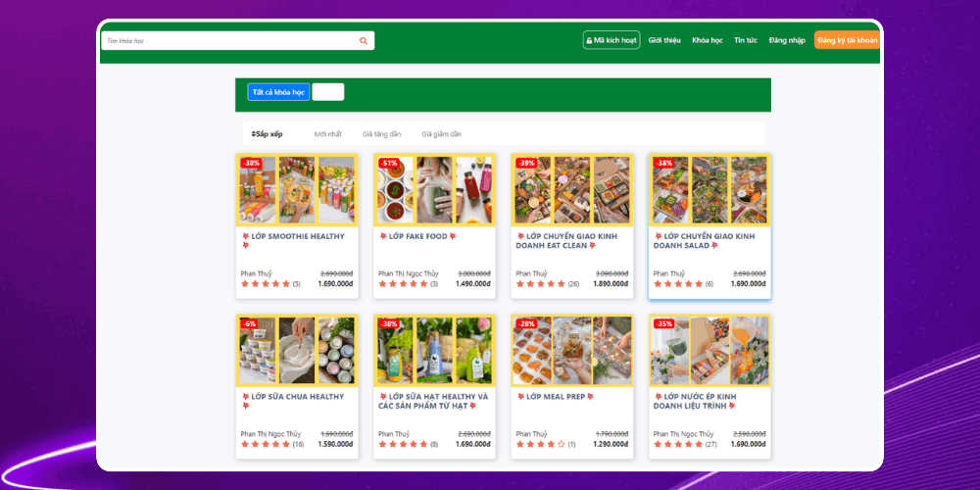Image resolution: width=980 pixels, height=490 pixels.
Task: Click the -28% discount badge
Action: 527,323
